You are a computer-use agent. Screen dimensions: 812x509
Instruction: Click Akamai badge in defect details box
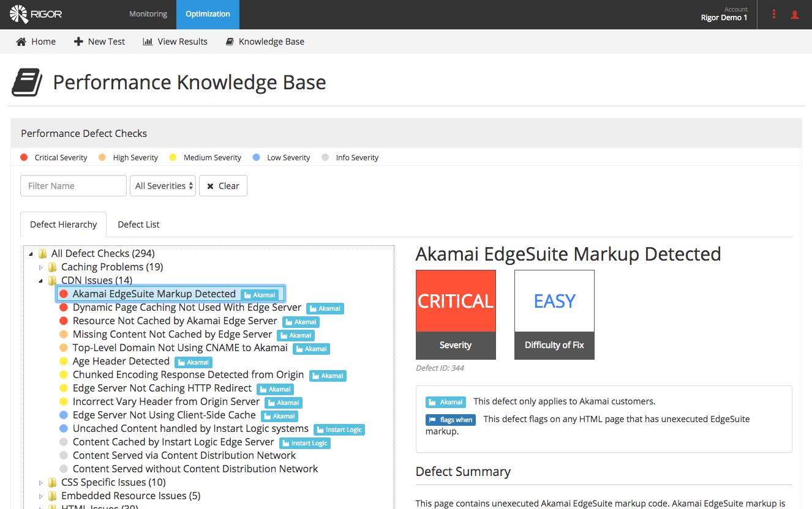coord(445,402)
